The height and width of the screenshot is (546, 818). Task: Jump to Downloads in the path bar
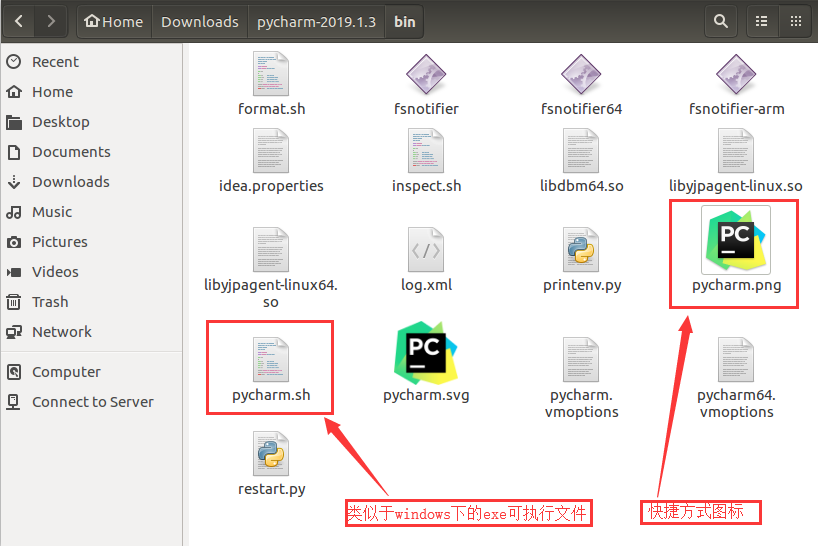tap(200, 21)
